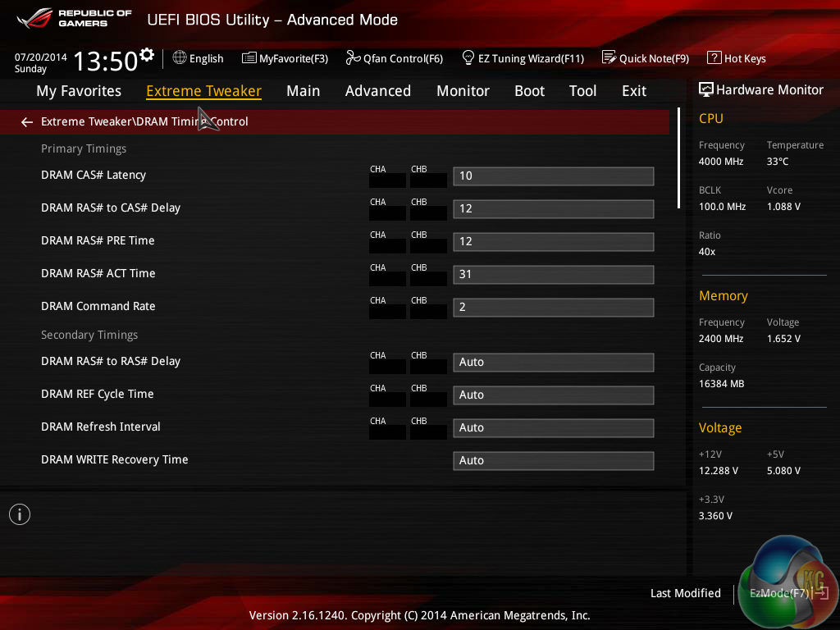
Task: Click the Hardware Monitor display icon
Action: 706,90
